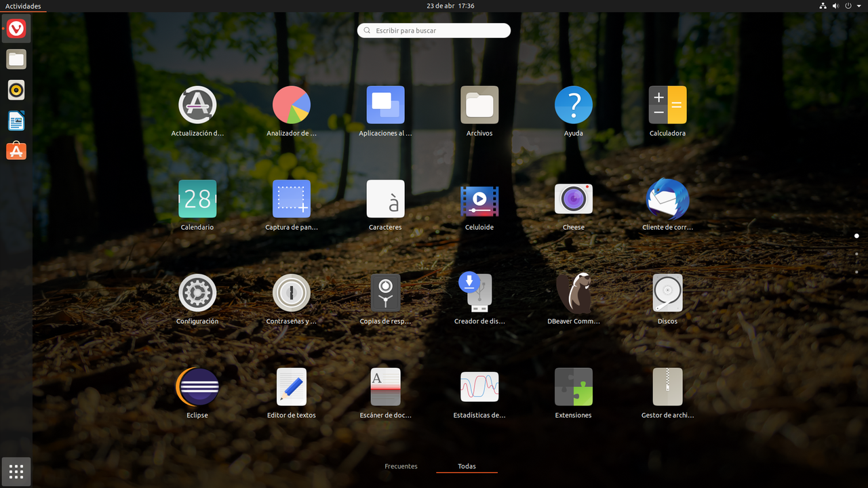Click inside the Escribir para buscar field
This screenshot has height=488, width=868.
point(434,30)
